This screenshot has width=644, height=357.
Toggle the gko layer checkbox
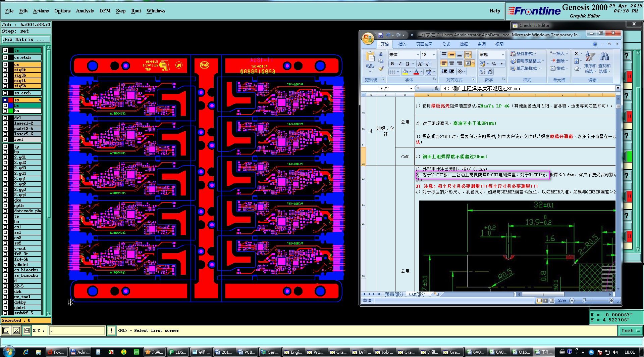(5, 200)
